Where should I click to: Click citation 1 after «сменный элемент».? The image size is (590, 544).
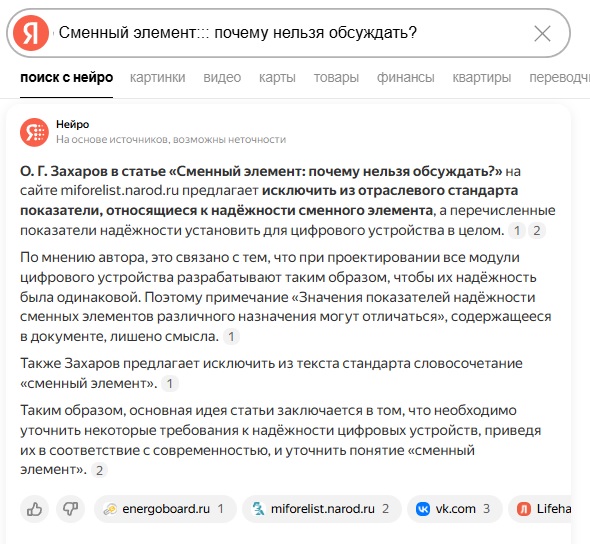pyautogui.click(x=170, y=384)
